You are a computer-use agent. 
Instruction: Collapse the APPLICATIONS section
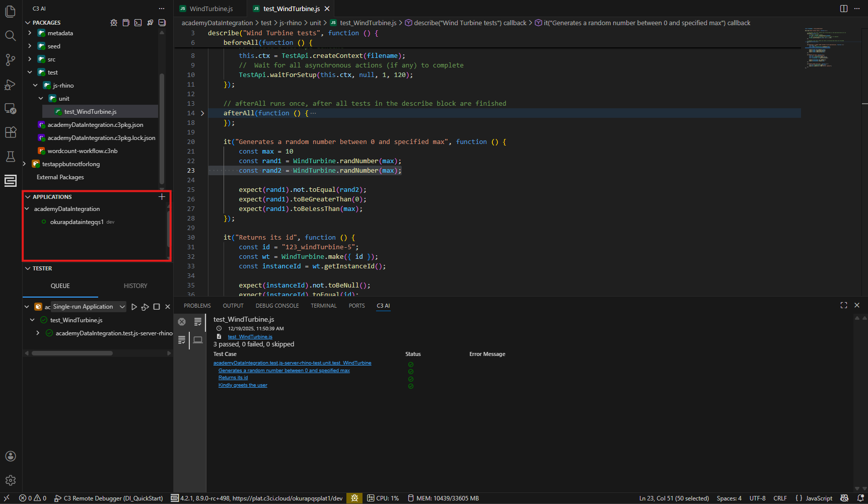point(28,197)
